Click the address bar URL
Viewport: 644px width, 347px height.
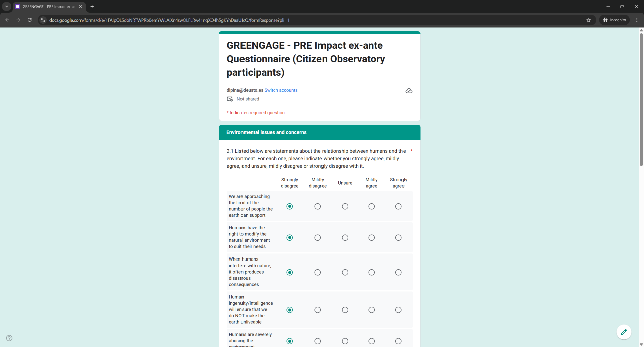pyautogui.click(x=170, y=20)
